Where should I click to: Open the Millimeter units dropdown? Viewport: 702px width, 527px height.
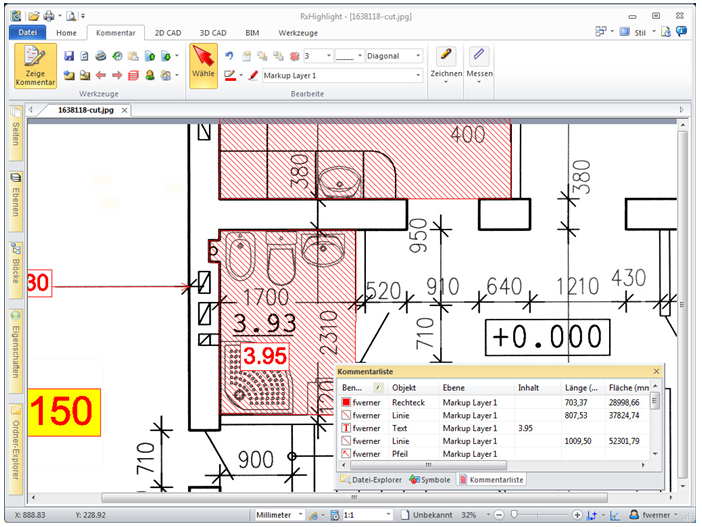274,515
